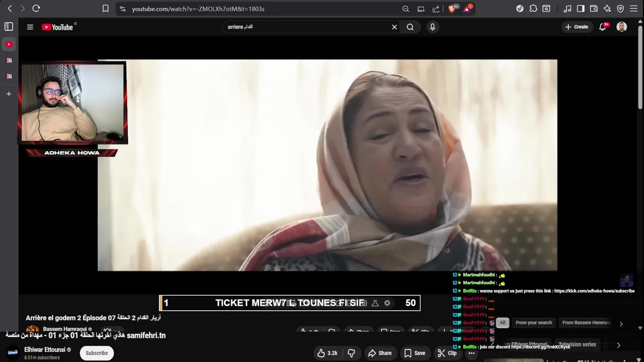Open the discord invite link in chat
The height and width of the screenshot is (362, 644).
point(541,347)
